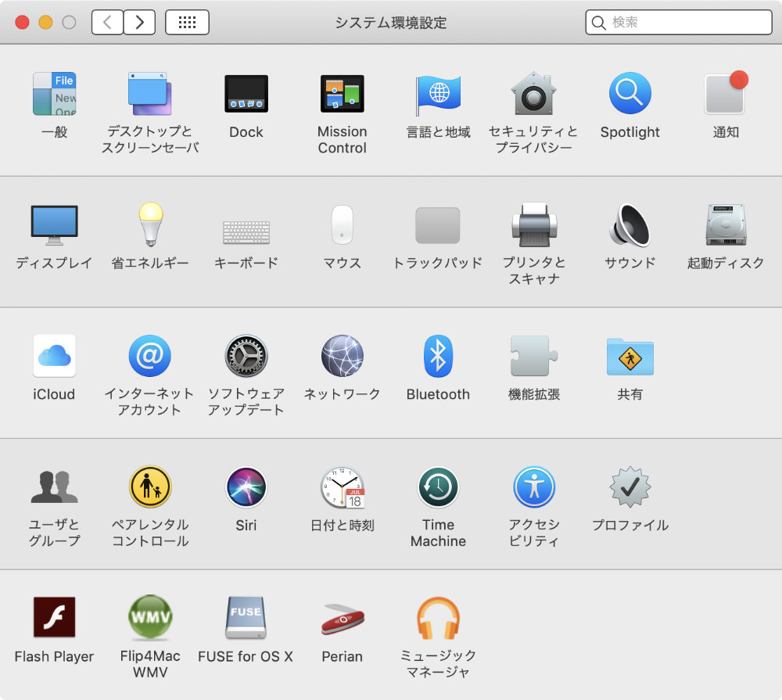
Task: Open ネットワーク preferences
Action: pos(343,356)
